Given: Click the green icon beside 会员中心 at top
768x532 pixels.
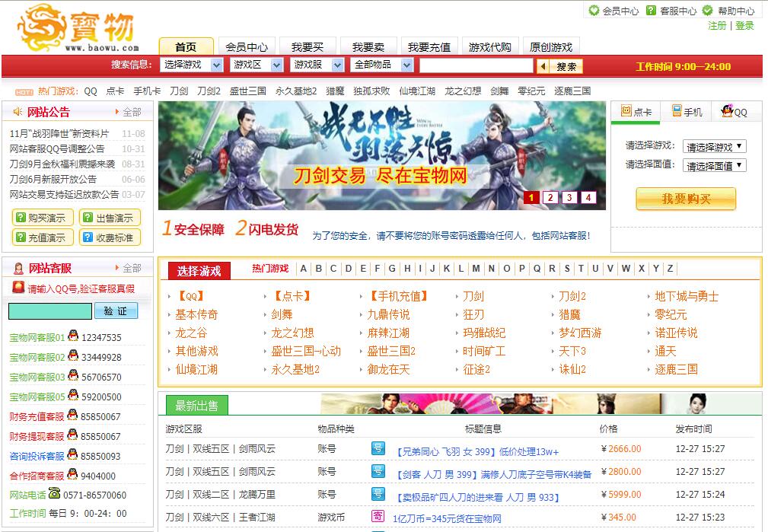Looking at the screenshot, I should (x=594, y=11).
